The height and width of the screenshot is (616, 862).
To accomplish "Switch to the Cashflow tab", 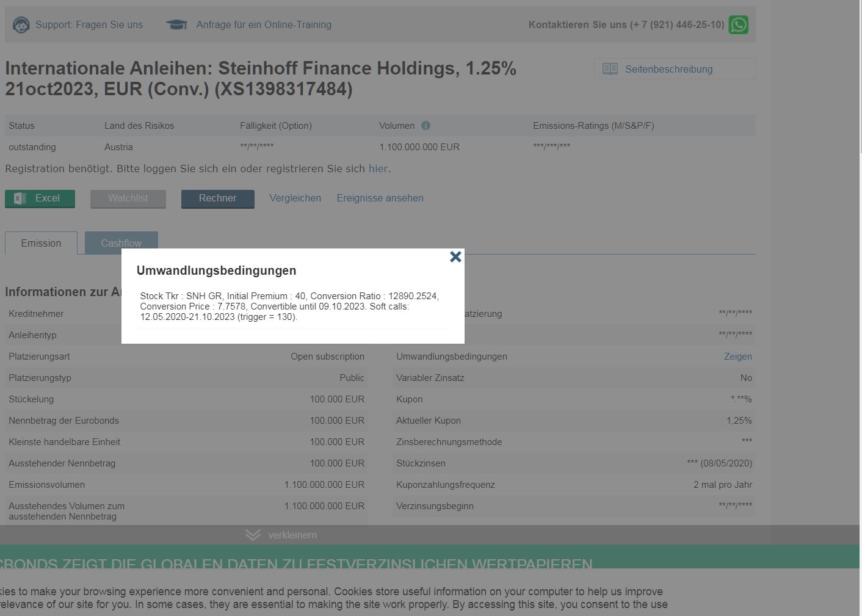I will pyautogui.click(x=121, y=240).
